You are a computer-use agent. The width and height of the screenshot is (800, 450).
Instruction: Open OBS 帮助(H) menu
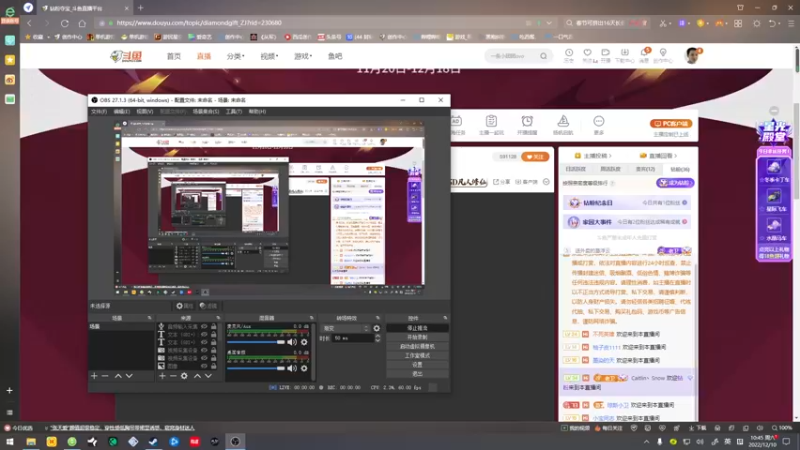pyautogui.click(x=257, y=111)
